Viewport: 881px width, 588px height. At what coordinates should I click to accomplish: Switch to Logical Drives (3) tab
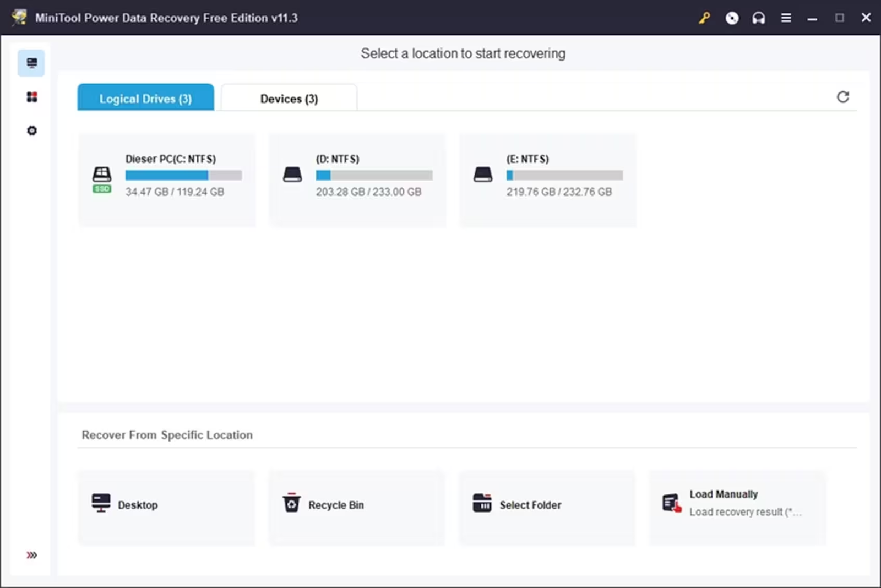point(145,97)
